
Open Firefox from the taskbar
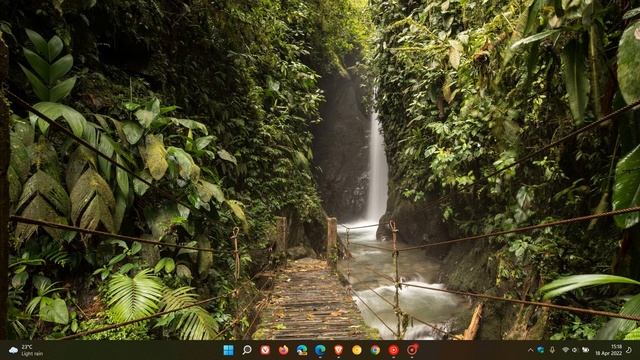point(283,350)
